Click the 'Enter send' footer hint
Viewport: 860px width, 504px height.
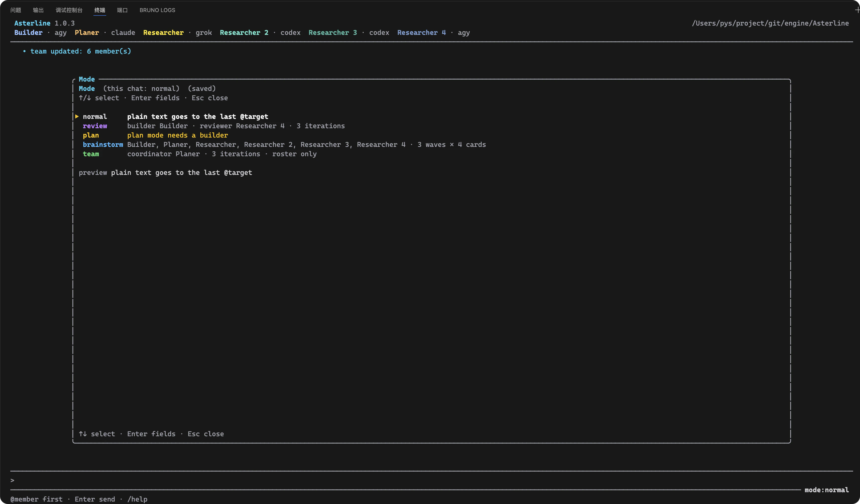pyautogui.click(x=95, y=499)
